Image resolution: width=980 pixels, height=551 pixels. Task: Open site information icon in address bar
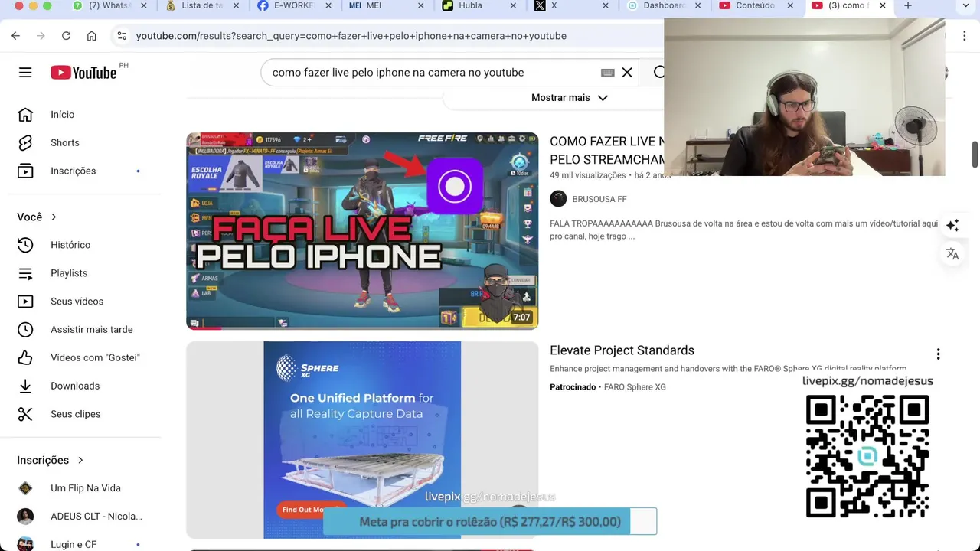tap(121, 36)
